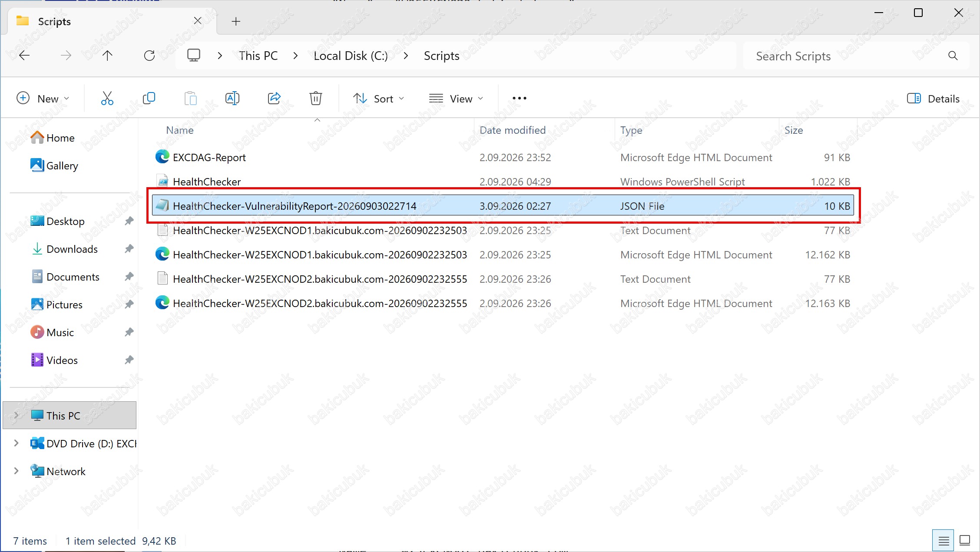The height and width of the screenshot is (552, 980).
Task: Click the Cut scissors icon
Action: 107,99
